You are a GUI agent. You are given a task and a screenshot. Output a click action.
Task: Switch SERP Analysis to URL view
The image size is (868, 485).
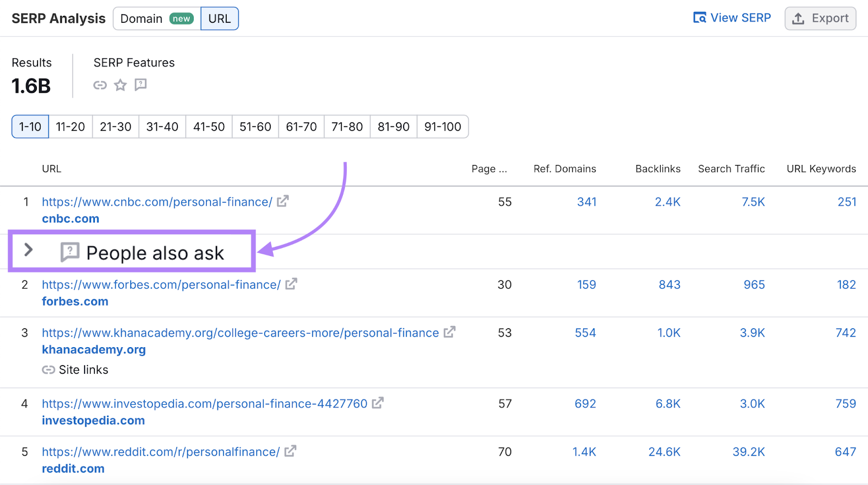[x=219, y=18]
